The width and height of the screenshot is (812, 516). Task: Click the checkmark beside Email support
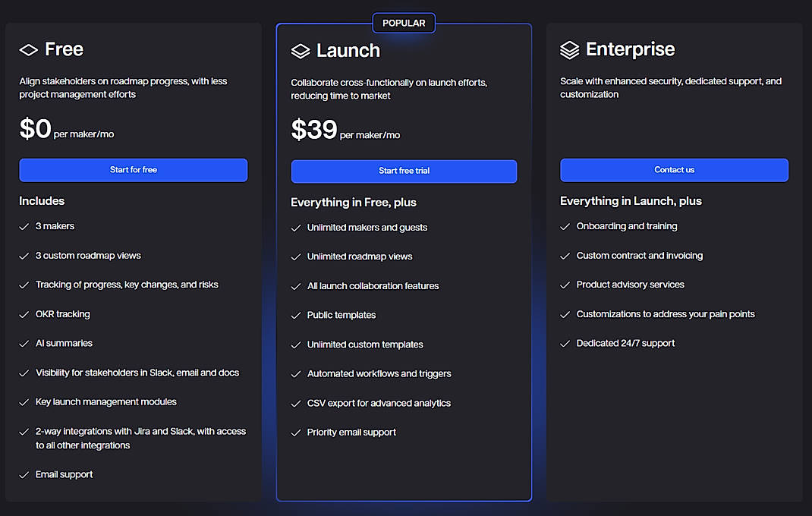[x=24, y=474]
